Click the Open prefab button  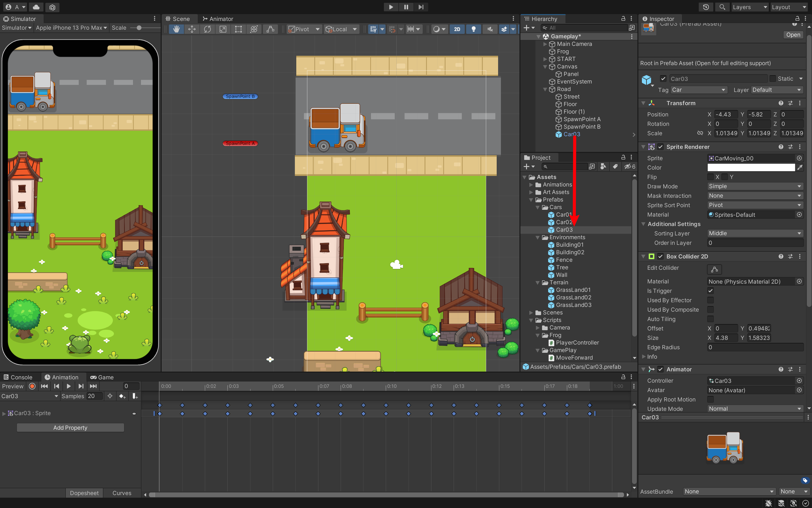point(793,35)
